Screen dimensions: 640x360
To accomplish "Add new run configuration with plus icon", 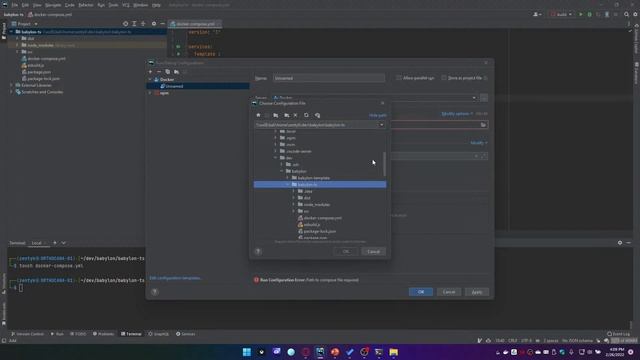I will (x=150, y=72).
